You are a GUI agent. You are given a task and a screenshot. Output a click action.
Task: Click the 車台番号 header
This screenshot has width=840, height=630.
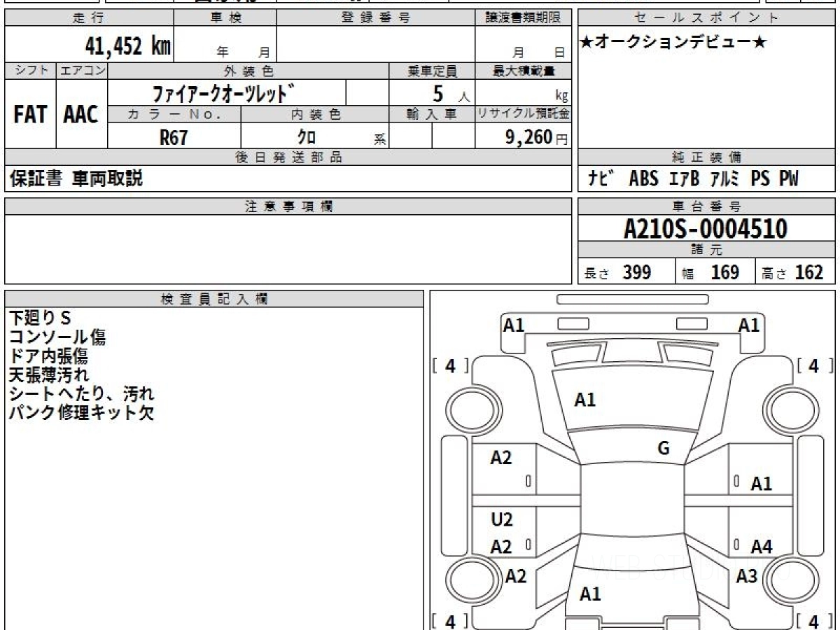click(x=707, y=206)
